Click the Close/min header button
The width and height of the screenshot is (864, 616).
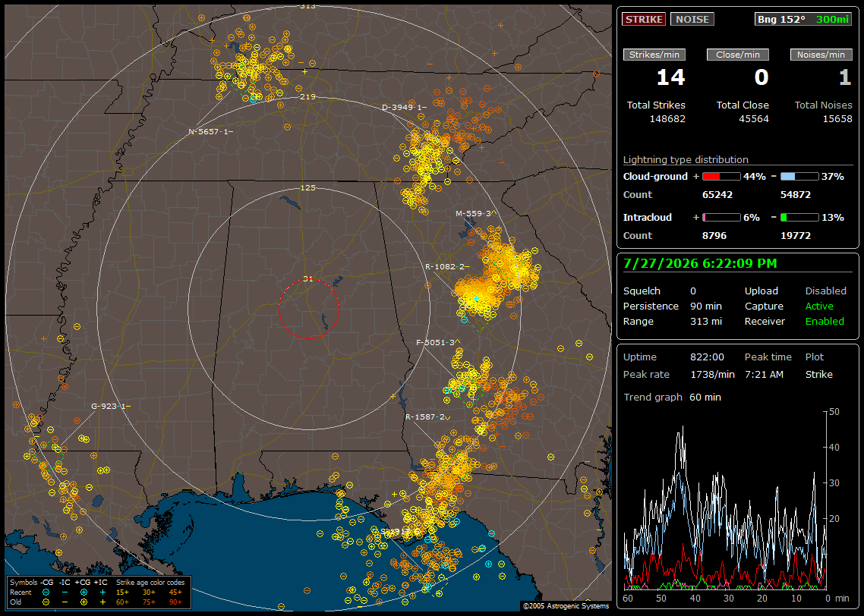coord(738,55)
